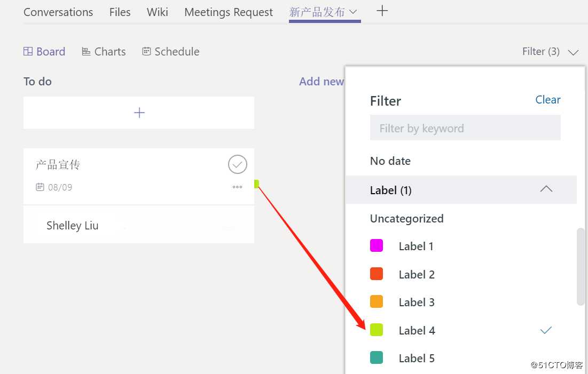The height and width of the screenshot is (374, 588).
Task: Open the Meetings Request tab
Action: pos(229,12)
